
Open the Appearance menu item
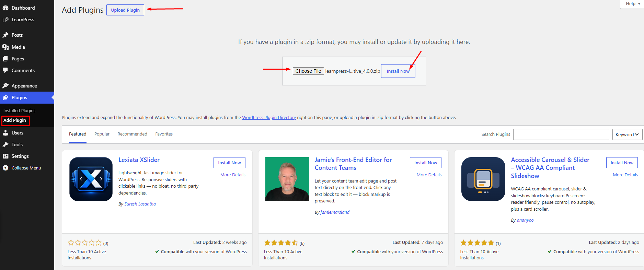point(27,86)
